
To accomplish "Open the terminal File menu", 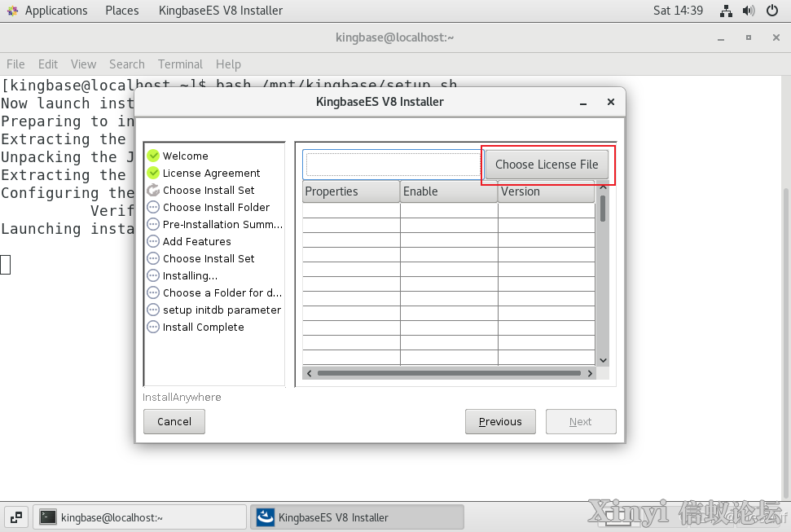I will [15, 64].
